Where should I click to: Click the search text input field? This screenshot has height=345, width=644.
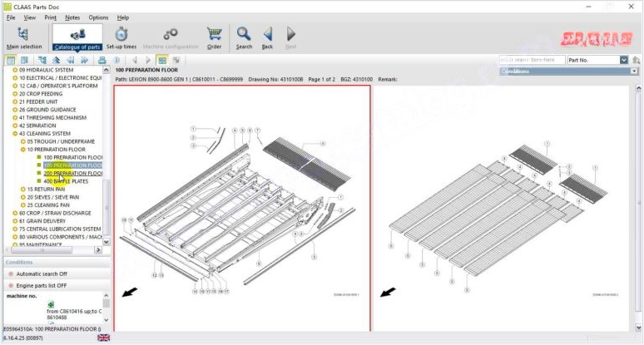click(x=531, y=60)
